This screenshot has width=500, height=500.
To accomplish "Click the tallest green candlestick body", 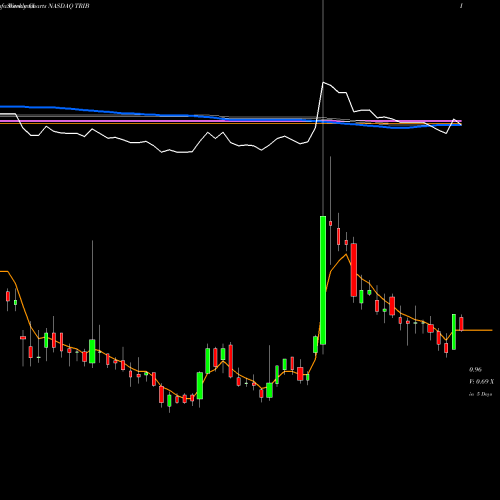I will pos(323,280).
